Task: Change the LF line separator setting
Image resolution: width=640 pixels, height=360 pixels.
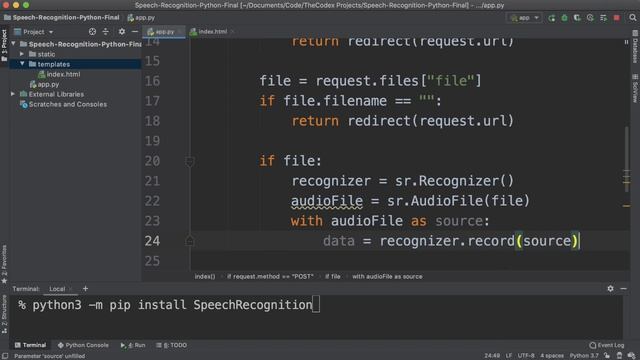Action: [x=509, y=356]
